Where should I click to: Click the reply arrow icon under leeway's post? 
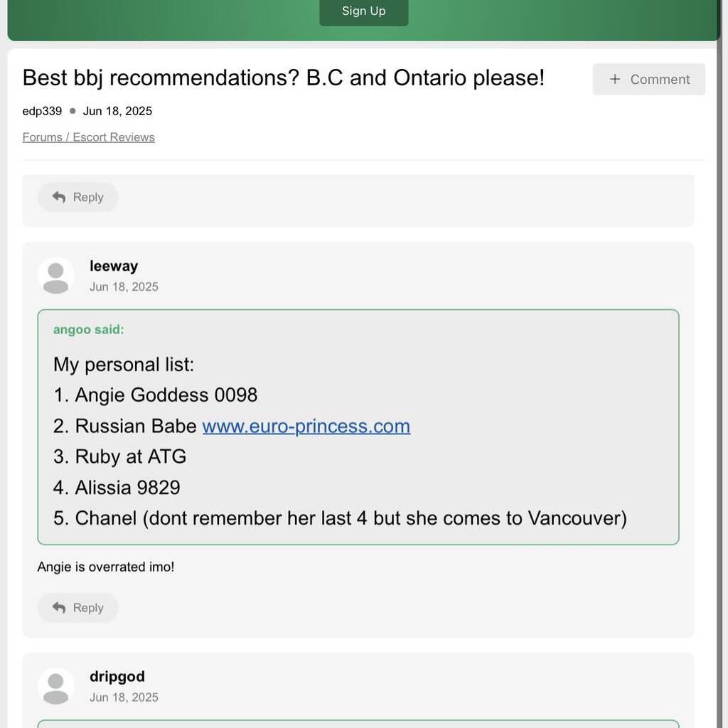(59, 607)
